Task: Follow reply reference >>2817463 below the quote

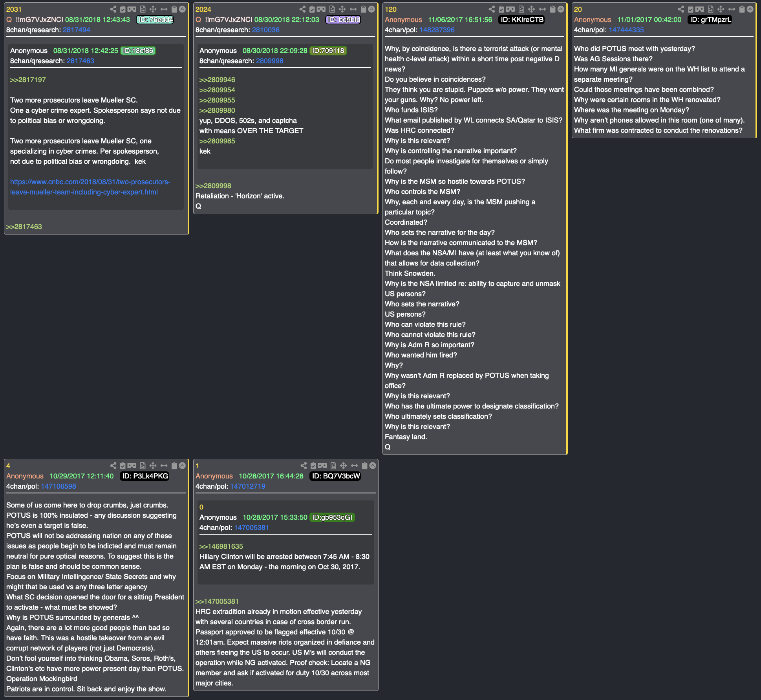Action: click(x=24, y=227)
